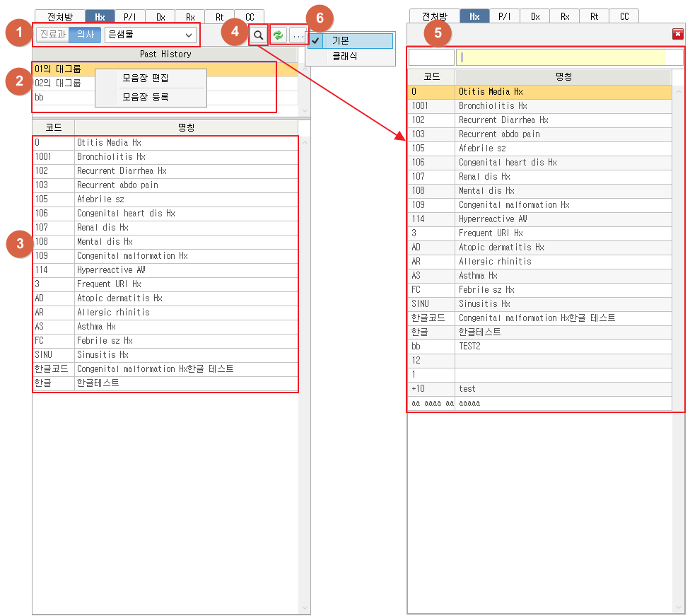690x616 pixels.
Task: Toggle the 진료과 department filter
Action: 52,34
